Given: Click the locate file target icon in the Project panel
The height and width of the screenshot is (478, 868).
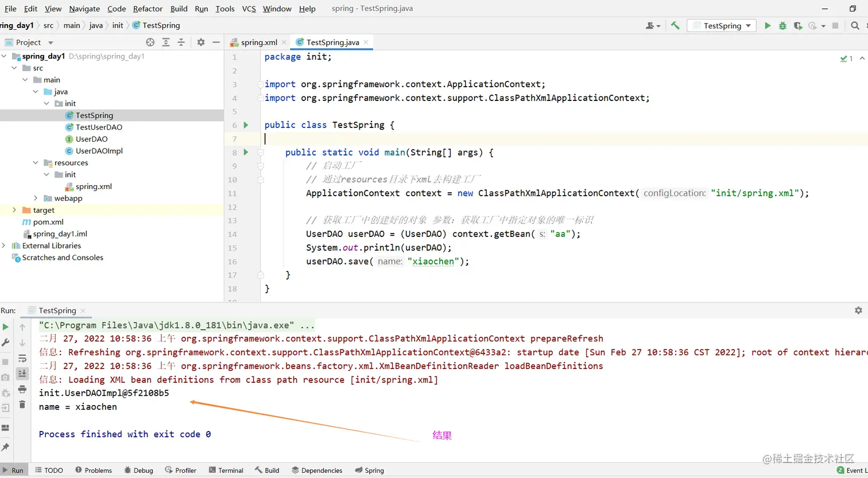Looking at the screenshot, I should 150,42.
